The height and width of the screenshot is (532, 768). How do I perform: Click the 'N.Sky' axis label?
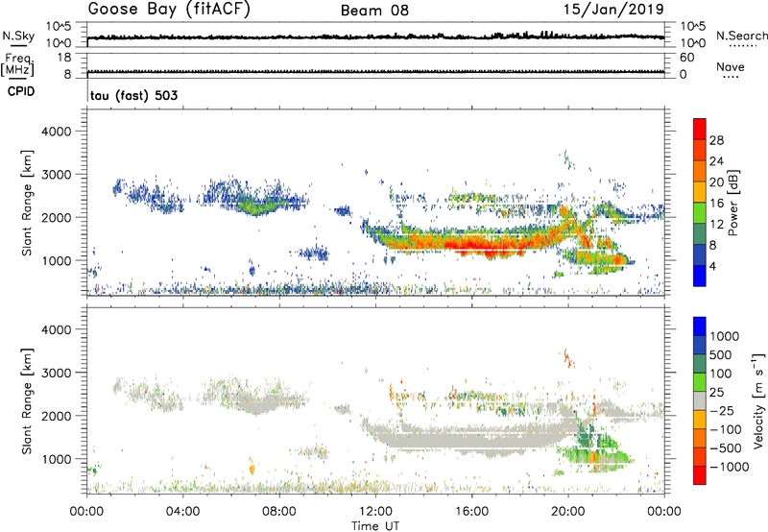click(18, 36)
